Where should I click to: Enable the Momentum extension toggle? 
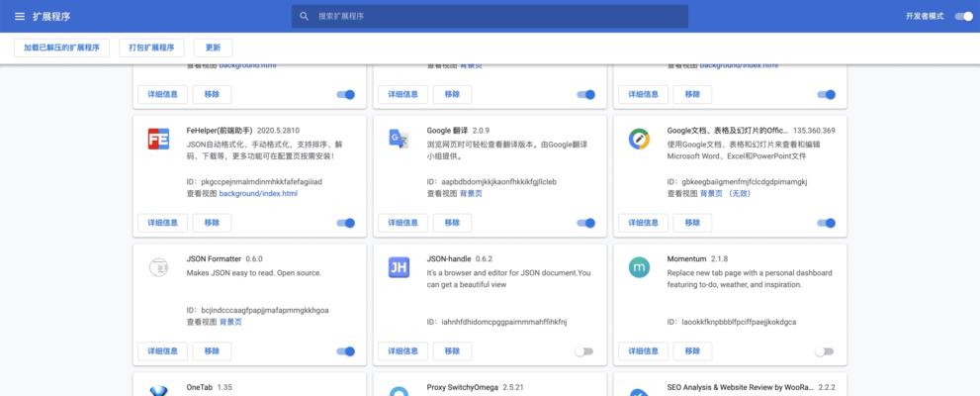pos(825,351)
